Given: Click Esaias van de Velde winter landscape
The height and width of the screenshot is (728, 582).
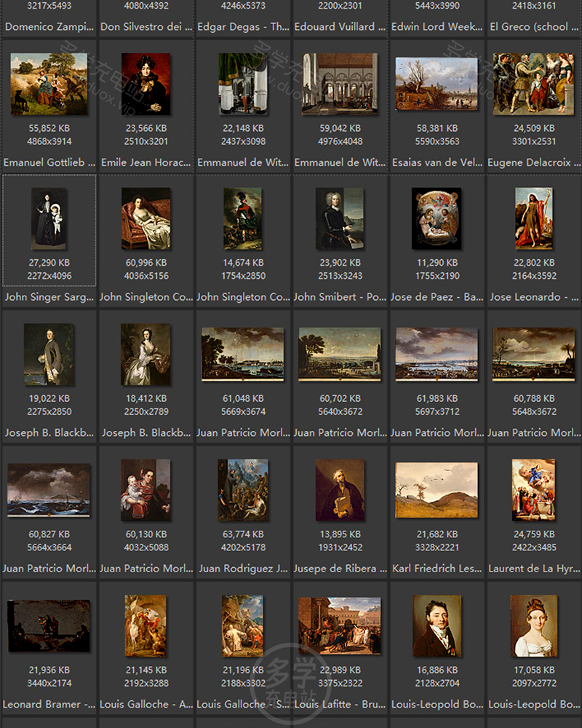Looking at the screenshot, I should tap(436, 84).
